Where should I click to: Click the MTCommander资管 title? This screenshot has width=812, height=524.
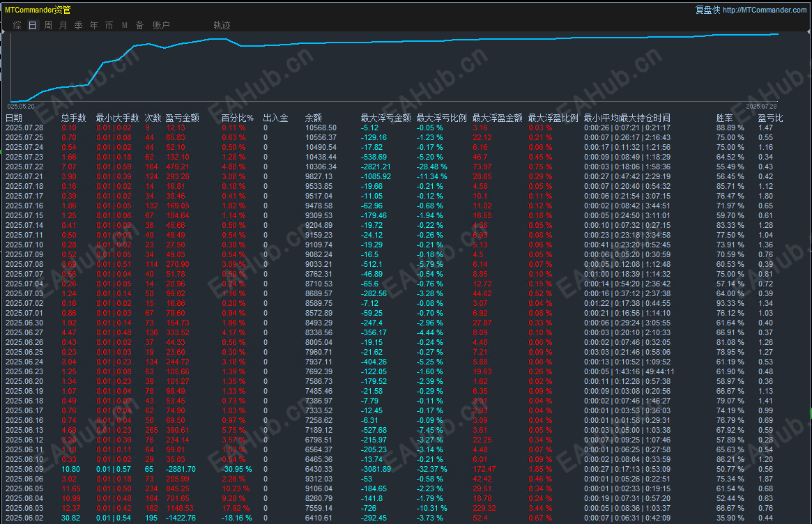pyautogui.click(x=38, y=10)
